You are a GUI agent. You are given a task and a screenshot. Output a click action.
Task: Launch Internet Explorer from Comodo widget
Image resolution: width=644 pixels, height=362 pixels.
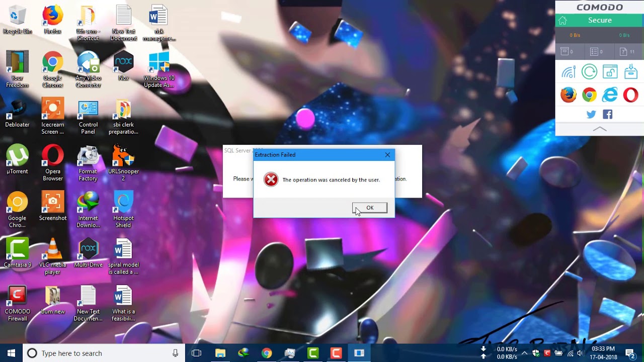(610, 95)
